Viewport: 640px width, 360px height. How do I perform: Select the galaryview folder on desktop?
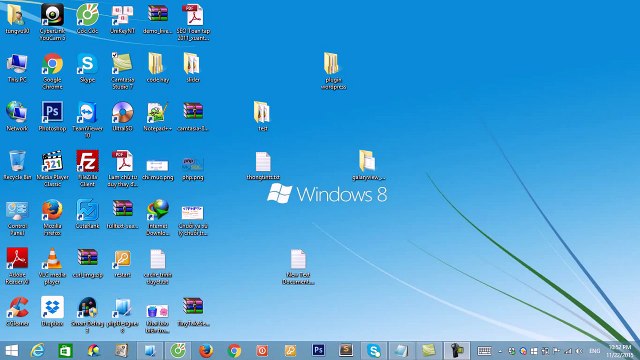click(x=368, y=165)
